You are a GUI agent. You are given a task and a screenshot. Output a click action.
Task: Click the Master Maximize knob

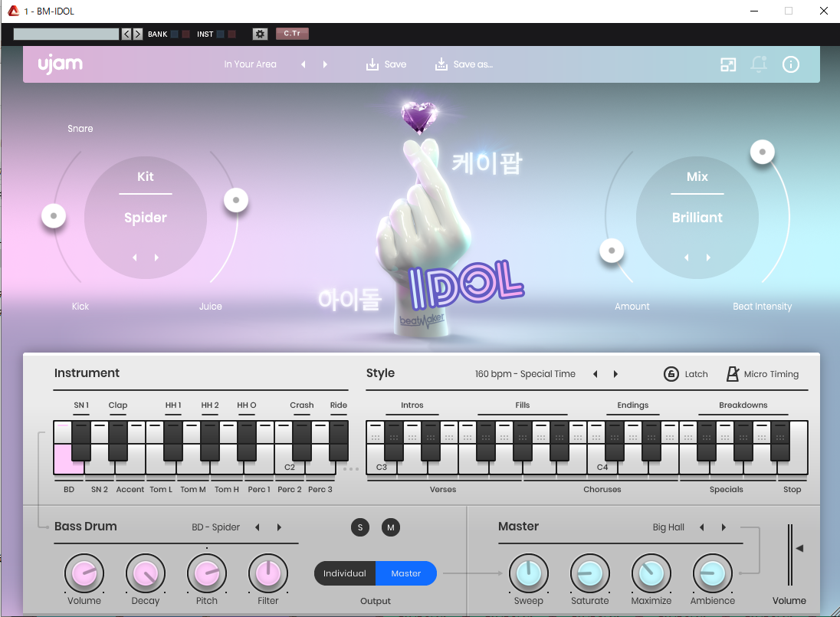651,573
